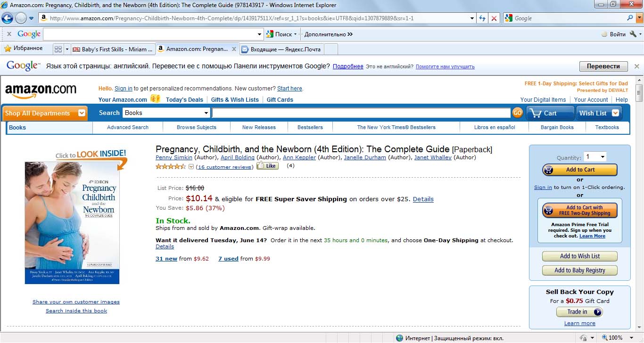Click the address bar URL field

(x=258, y=18)
